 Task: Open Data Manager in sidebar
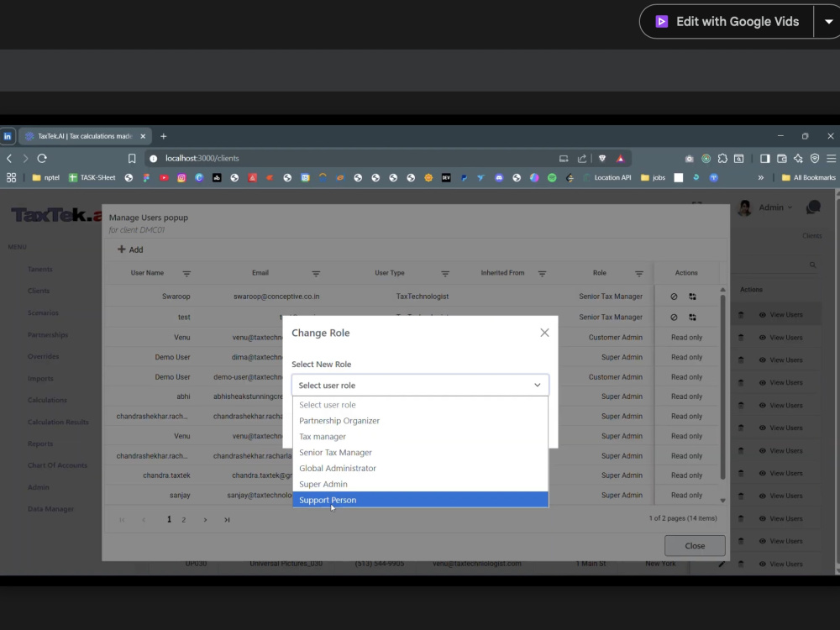51,509
